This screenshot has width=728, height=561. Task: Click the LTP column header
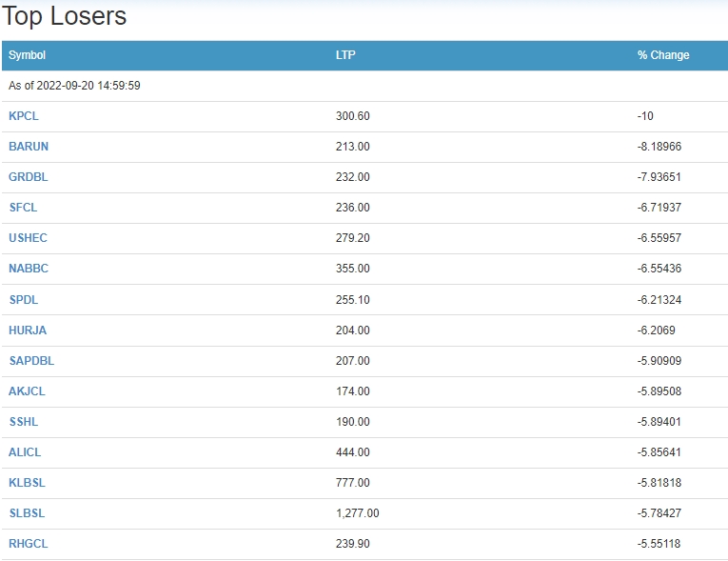point(345,55)
